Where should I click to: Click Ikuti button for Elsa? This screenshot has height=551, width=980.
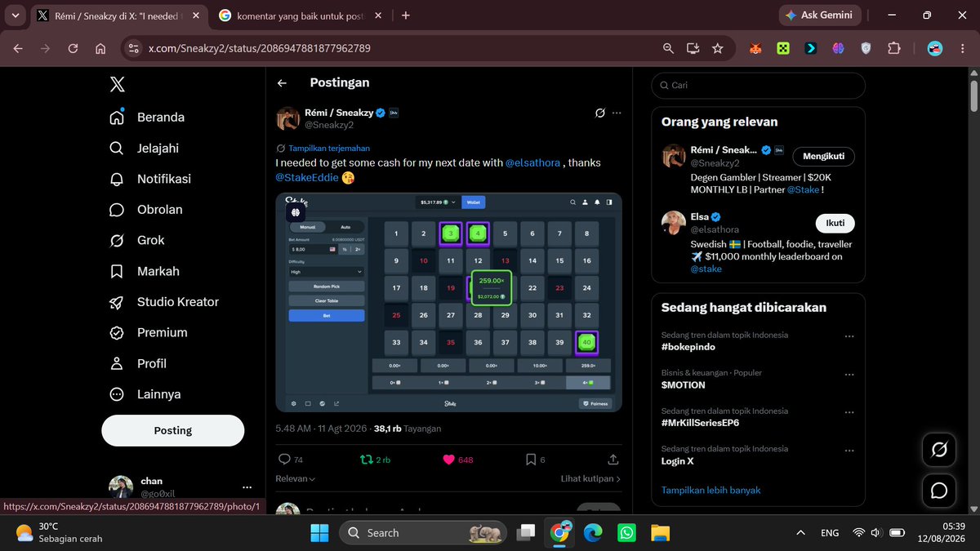(x=835, y=223)
